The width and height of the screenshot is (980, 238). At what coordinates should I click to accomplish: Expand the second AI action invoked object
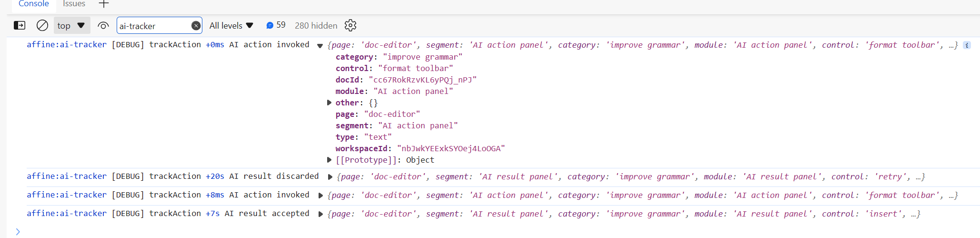[320, 195]
